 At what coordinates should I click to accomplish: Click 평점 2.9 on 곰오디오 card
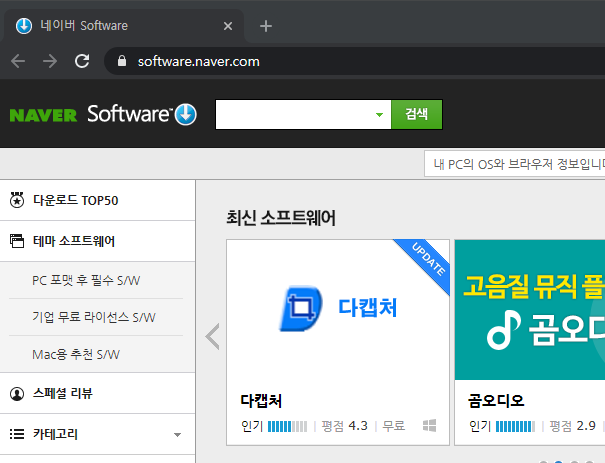click(573, 426)
